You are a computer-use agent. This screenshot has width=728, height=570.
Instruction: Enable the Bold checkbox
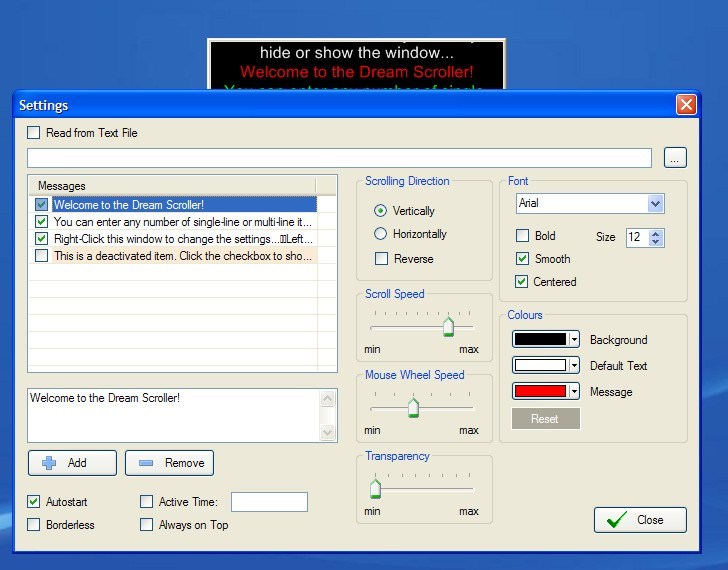tap(522, 236)
